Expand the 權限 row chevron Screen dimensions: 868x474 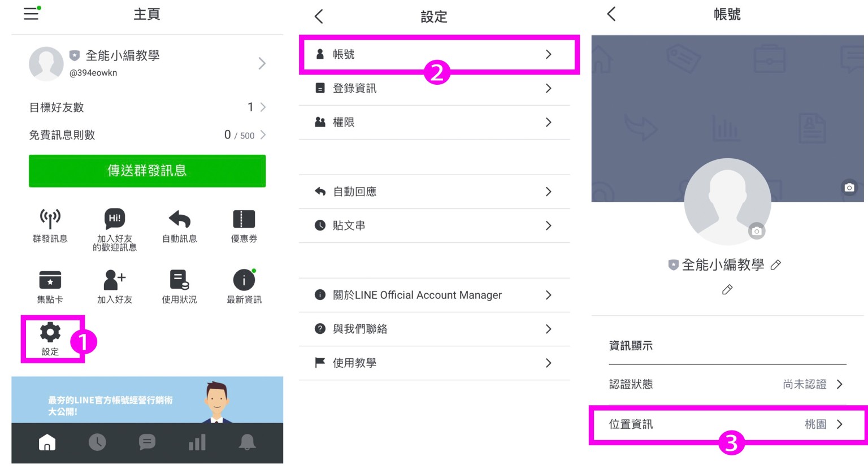pos(548,122)
